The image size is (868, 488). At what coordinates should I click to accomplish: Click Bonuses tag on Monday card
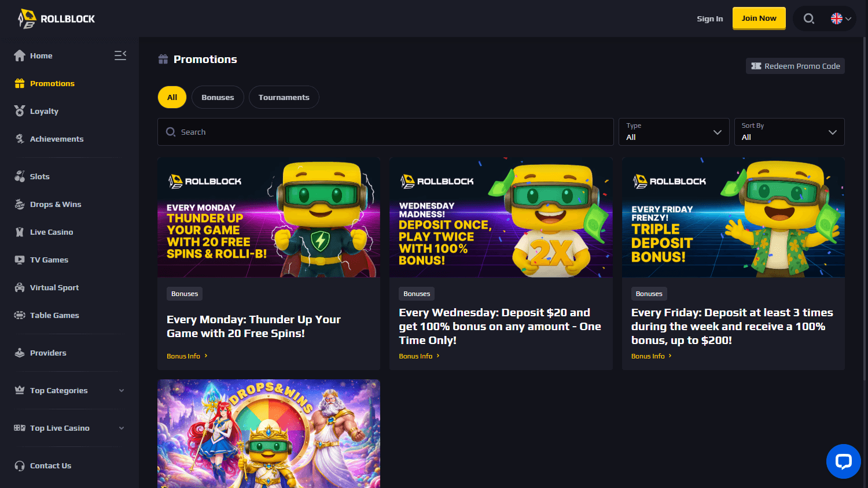click(x=185, y=294)
